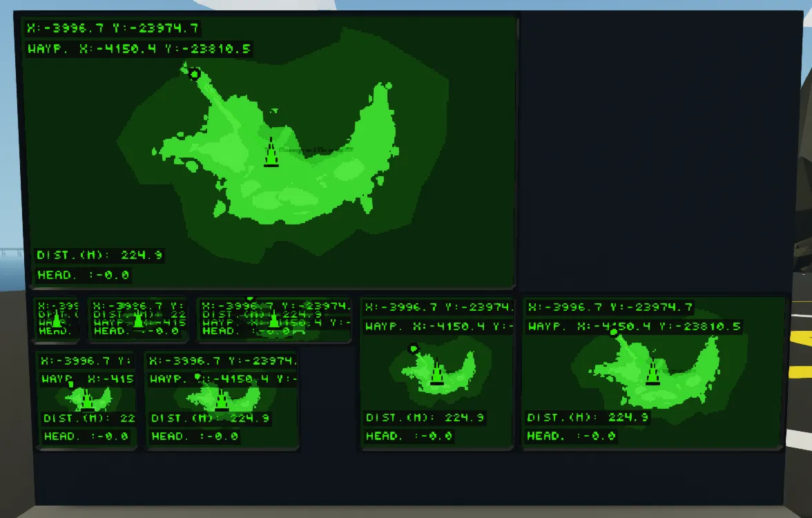This screenshot has width=812, height=518.
Task: Click the waypoint dot on the square DIST 224.9 monitor
Action: [413, 348]
